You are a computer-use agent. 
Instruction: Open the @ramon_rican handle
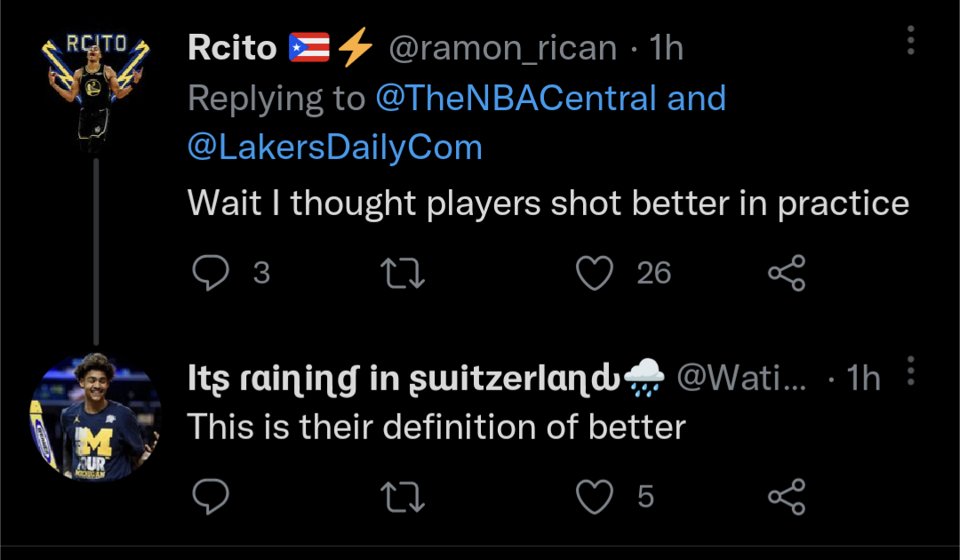502,49
